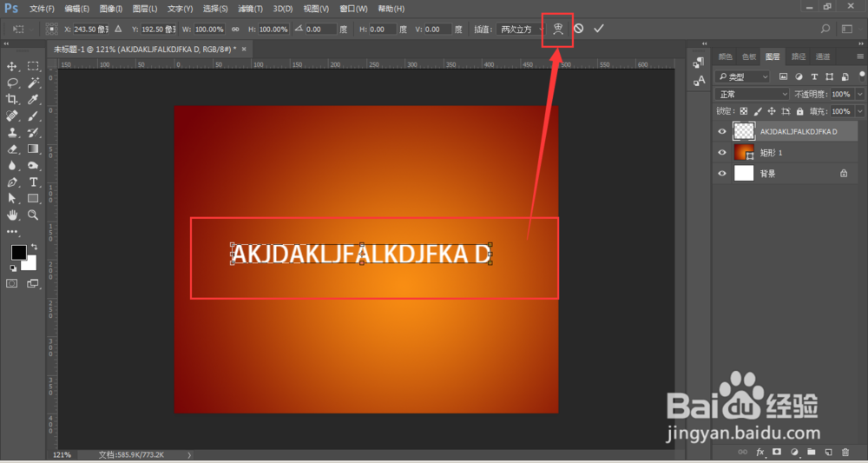The width and height of the screenshot is (868, 463).
Task: Toggle relative positioning triangle for reference point
Action: pyautogui.click(x=118, y=29)
